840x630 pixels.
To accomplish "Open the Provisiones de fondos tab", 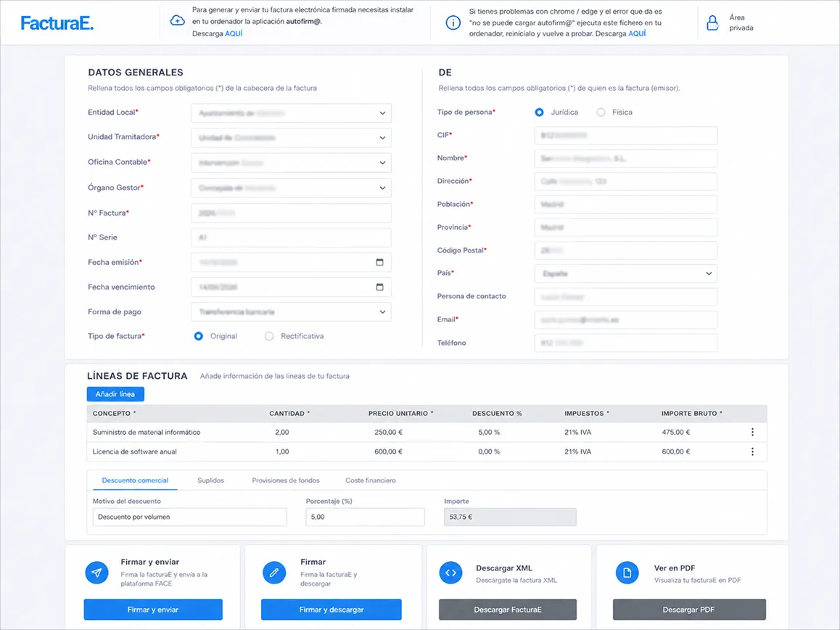I will (x=286, y=480).
